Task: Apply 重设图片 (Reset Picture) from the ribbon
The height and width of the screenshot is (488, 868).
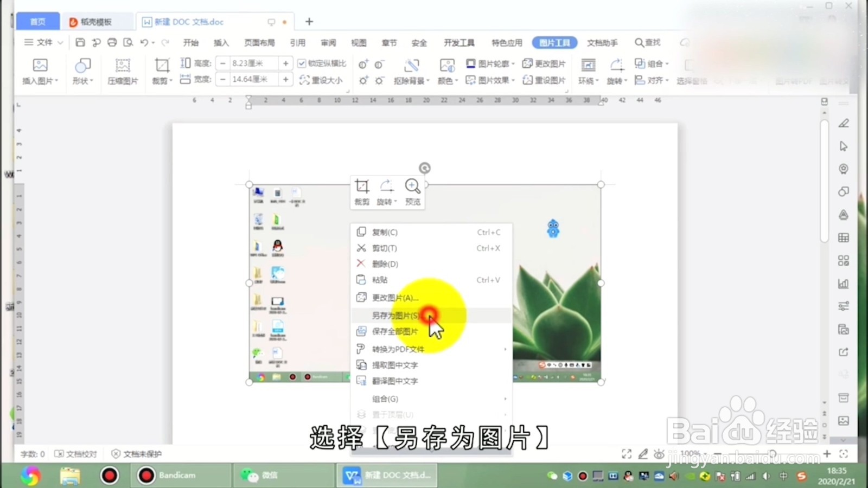Action: pyautogui.click(x=544, y=80)
